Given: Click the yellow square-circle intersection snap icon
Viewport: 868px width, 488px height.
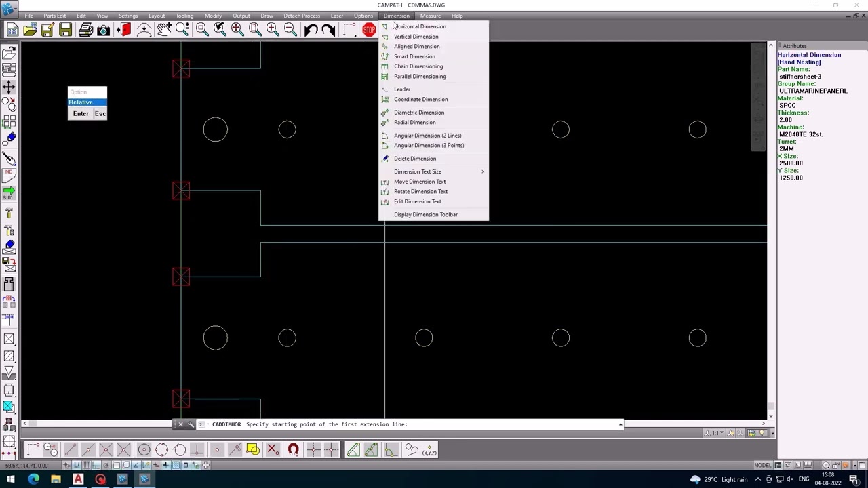Looking at the screenshot, I should (253, 449).
